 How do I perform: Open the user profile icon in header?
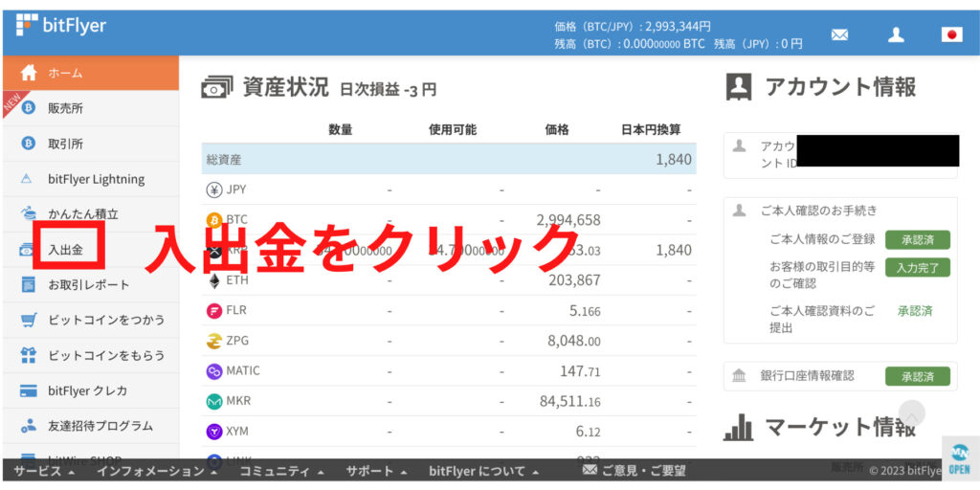coord(896,35)
